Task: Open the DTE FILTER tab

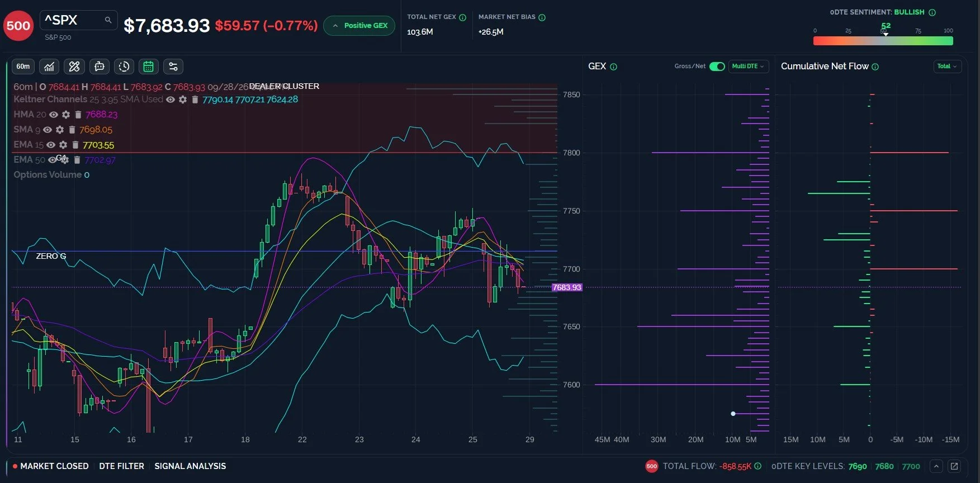Action: tap(121, 466)
